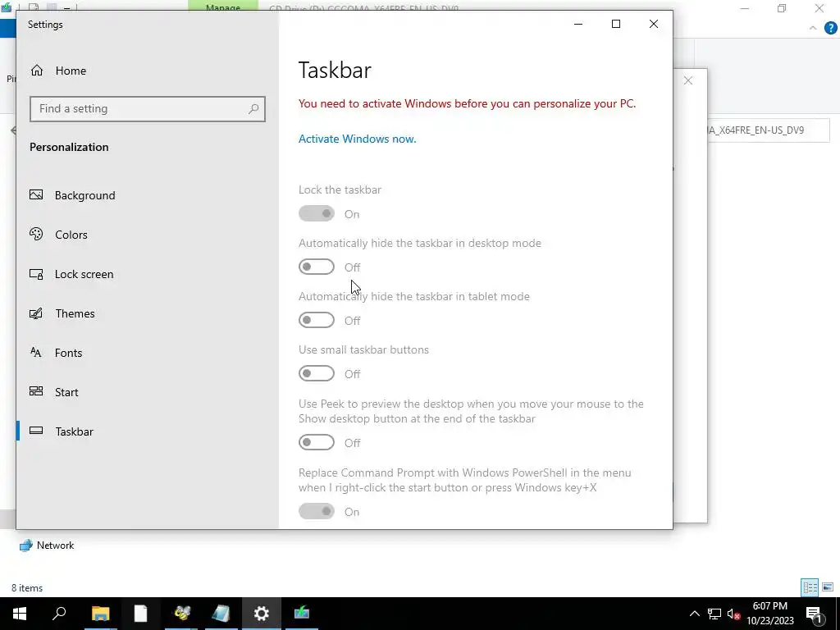Open File Explorer from taskbar

click(100, 614)
